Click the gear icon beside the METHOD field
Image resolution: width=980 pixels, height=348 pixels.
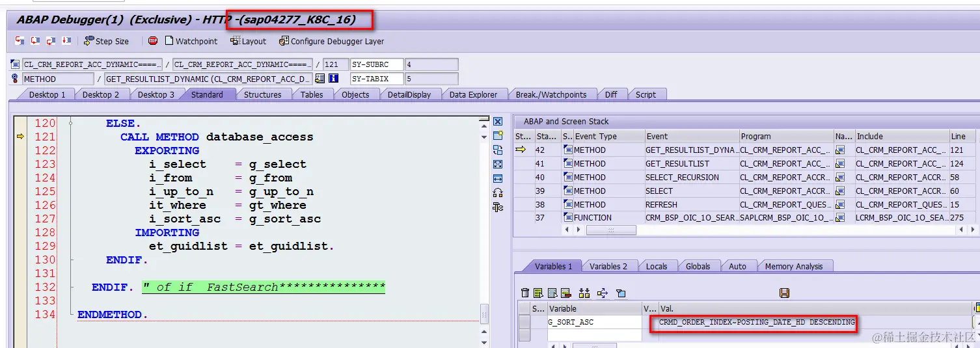tap(16, 79)
